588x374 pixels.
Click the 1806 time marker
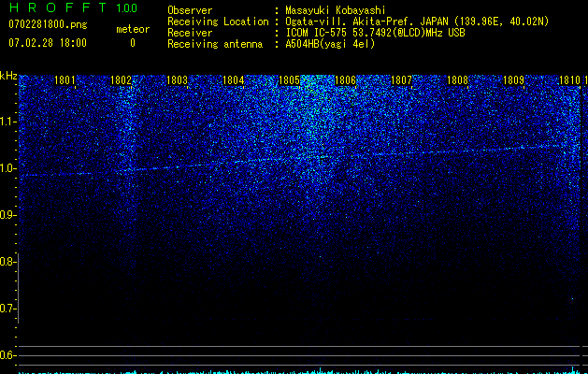pyautogui.click(x=345, y=80)
